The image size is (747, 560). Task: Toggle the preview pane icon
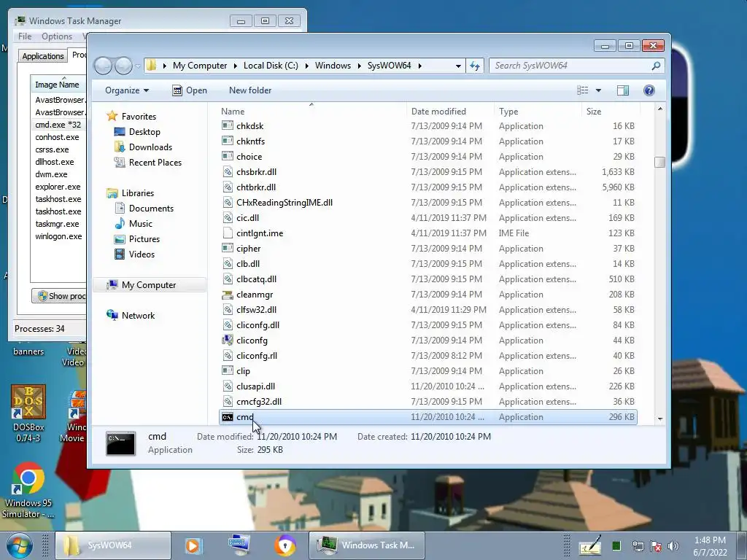coord(623,90)
